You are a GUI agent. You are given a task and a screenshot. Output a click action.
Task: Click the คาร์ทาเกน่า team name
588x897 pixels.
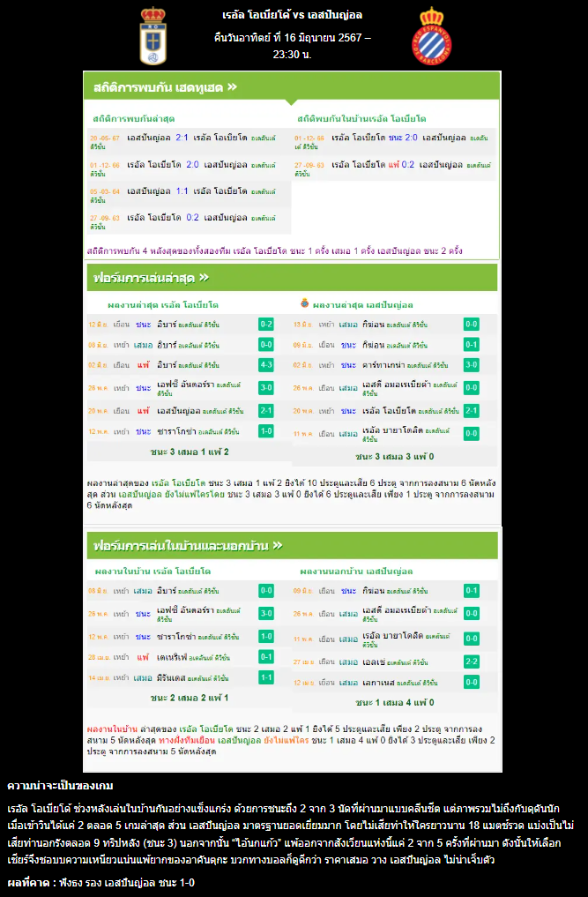point(382,365)
